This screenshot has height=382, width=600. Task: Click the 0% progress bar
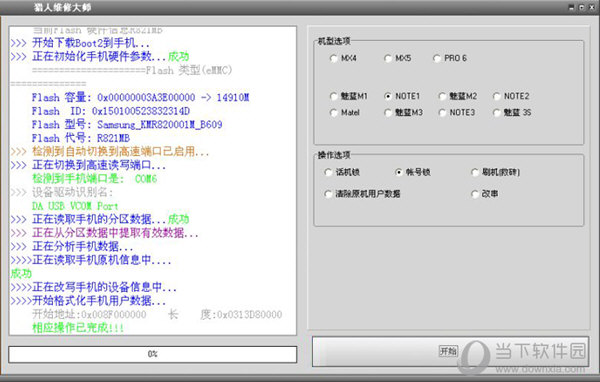coord(152,354)
